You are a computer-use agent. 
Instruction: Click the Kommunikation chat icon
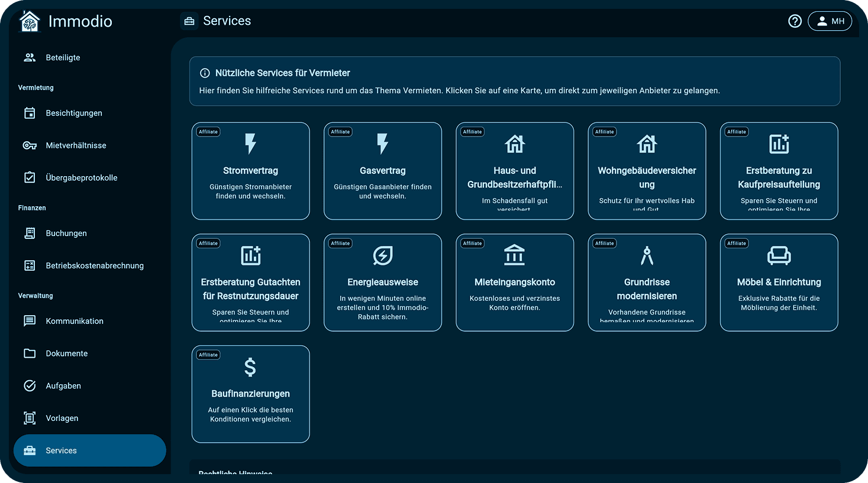pos(30,321)
